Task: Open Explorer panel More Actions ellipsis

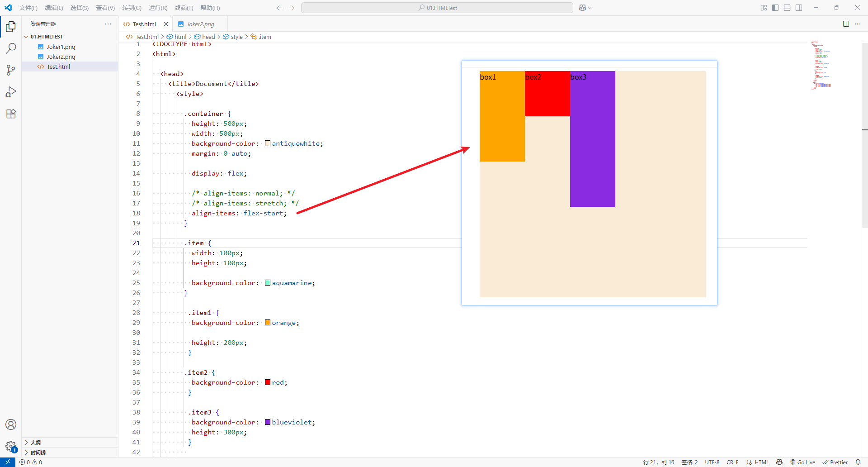Action: tap(108, 24)
